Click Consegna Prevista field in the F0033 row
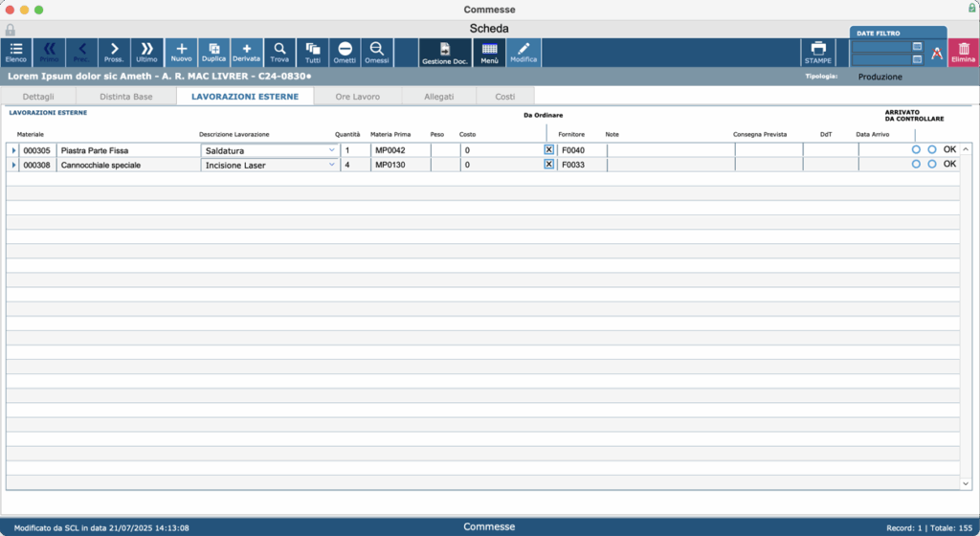 (768, 165)
